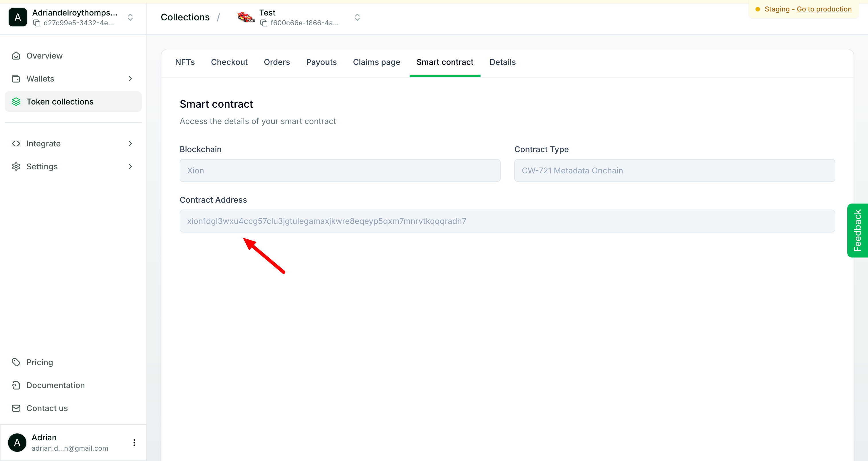The height and width of the screenshot is (461, 868).
Task: Click the Overview home icon
Action: click(16, 56)
